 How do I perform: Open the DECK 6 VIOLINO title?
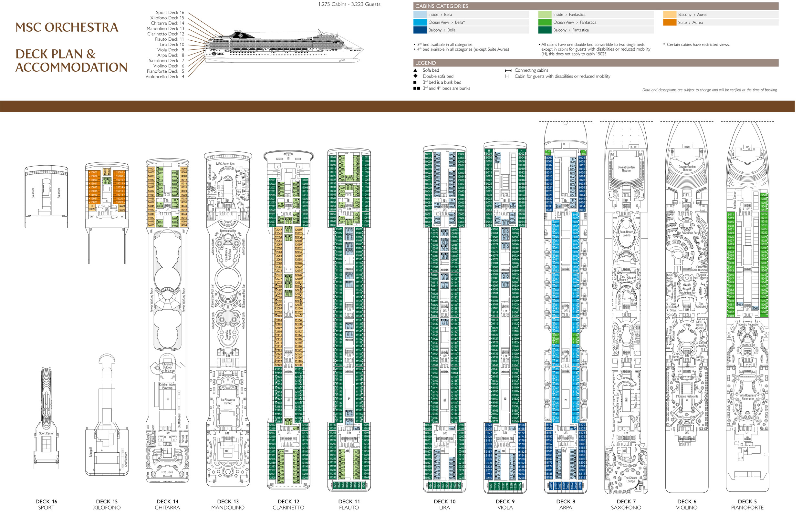686,505
